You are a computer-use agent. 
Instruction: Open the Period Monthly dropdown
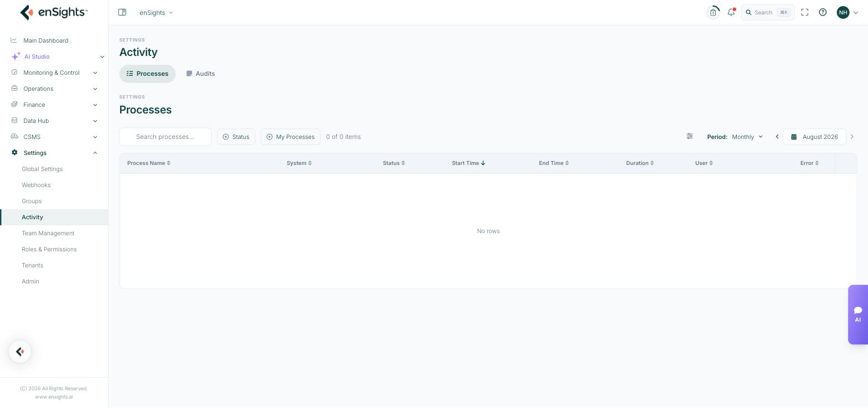pyautogui.click(x=747, y=137)
